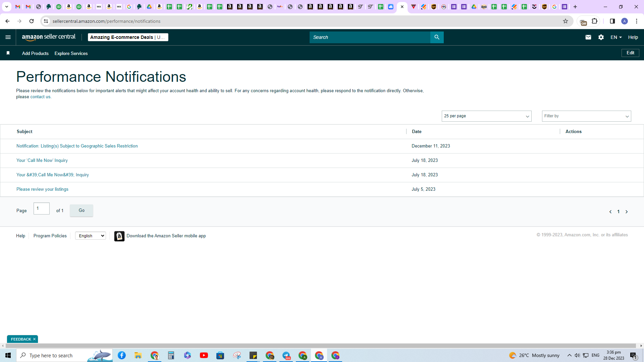Go to previous page arrow
Viewport: 644px width, 362px height.
[610, 212]
